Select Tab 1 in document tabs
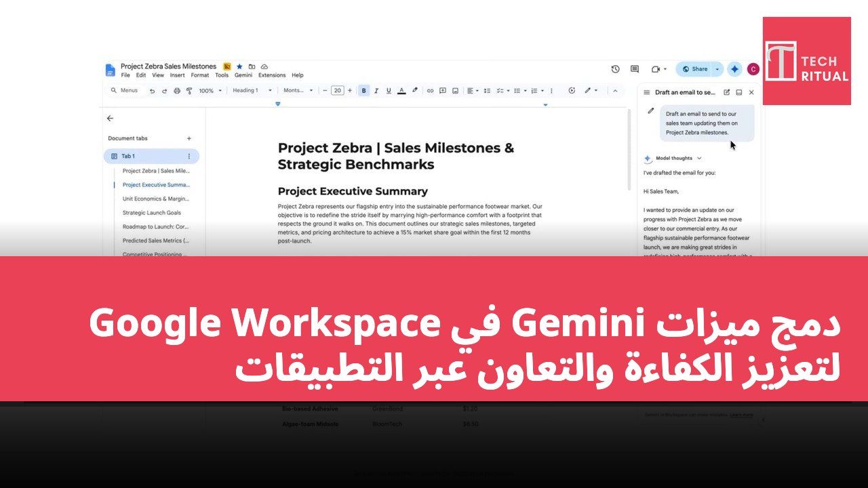The image size is (868, 488). pos(151,156)
